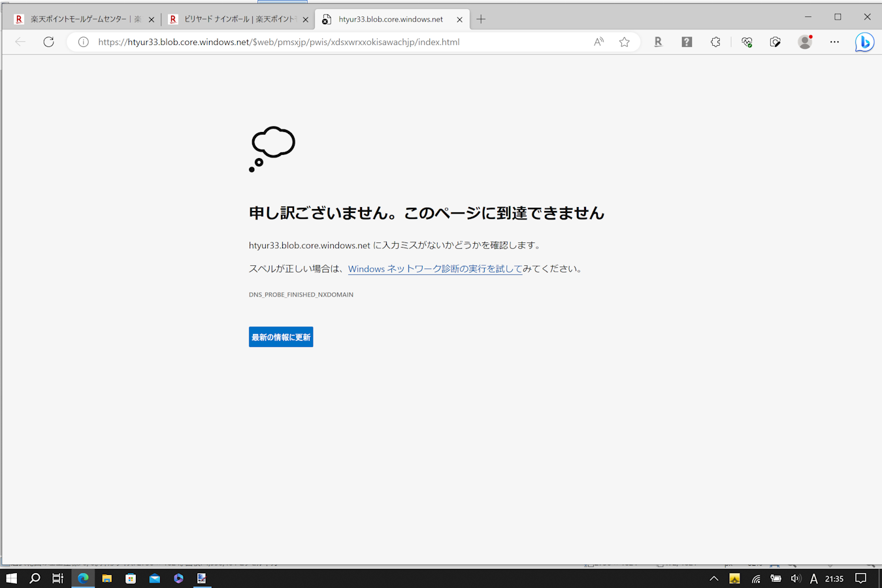This screenshot has width=882, height=588.
Task: Click the 最新の情報に更新 button
Action: click(x=281, y=337)
